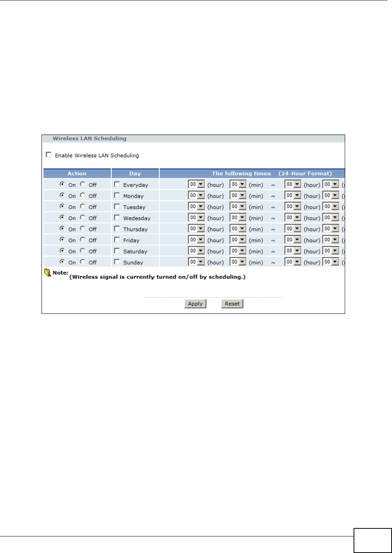Image resolution: width=392 pixels, height=553 pixels.
Task: Set Wedesday action to Off
Action: click(x=82, y=217)
